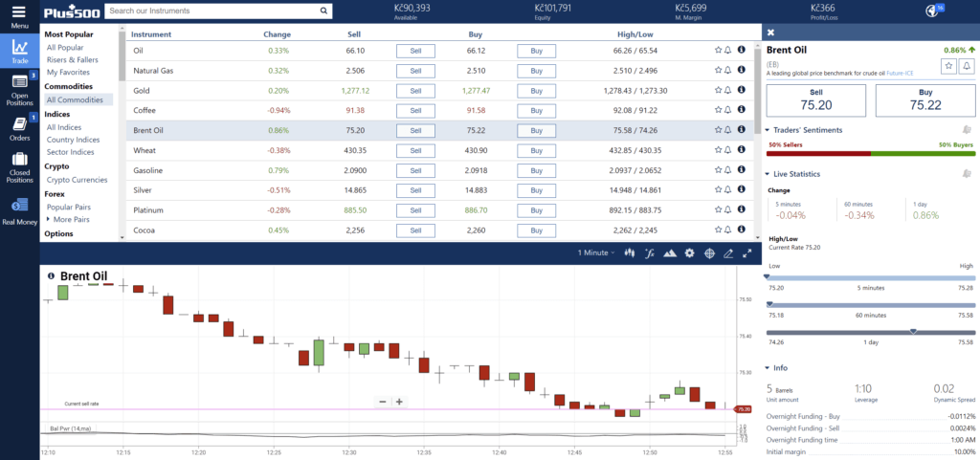Favorite Gasoline with its star icon
This screenshot has height=460, width=980.
point(718,170)
